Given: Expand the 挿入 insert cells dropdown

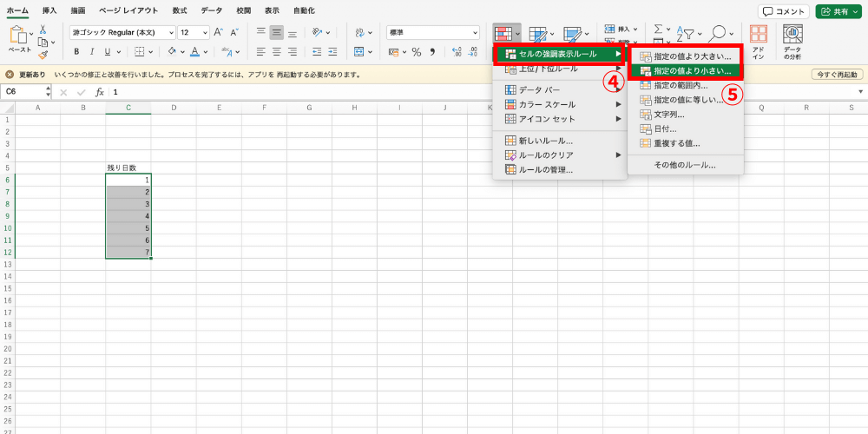Looking at the screenshot, I should 635,29.
